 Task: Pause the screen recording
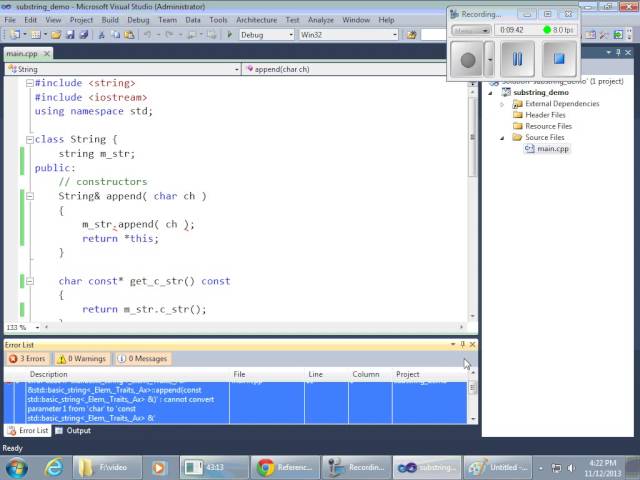(x=517, y=59)
